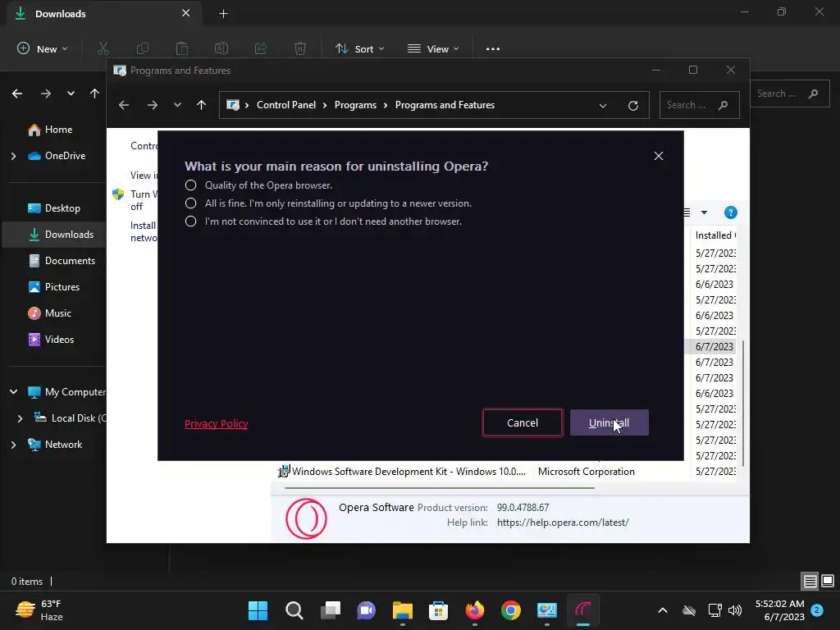
Task: Cancel the Opera uninstall dialog
Action: pos(523,422)
